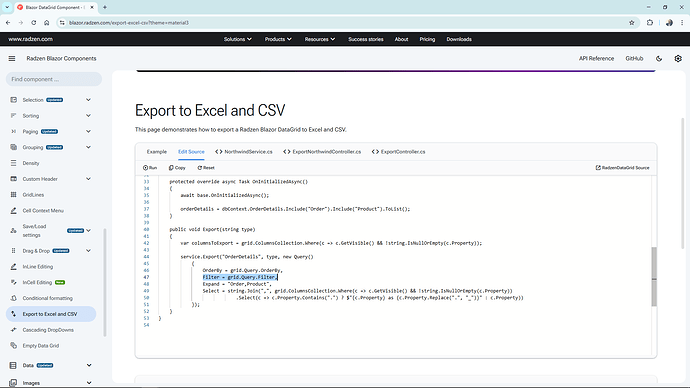The width and height of the screenshot is (690, 388).
Task: Switch to the NorthwindService.cs tab
Action: coord(244,152)
